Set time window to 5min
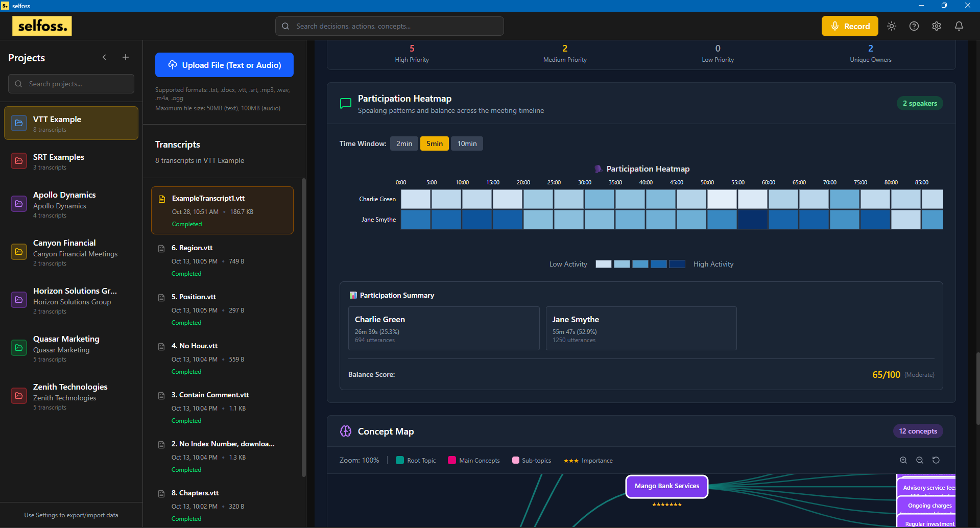The image size is (980, 528). 435,143
